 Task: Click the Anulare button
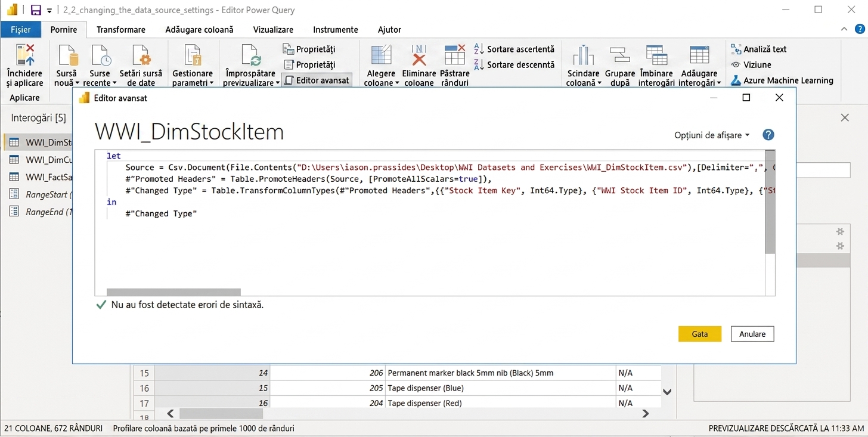(752, 334)
